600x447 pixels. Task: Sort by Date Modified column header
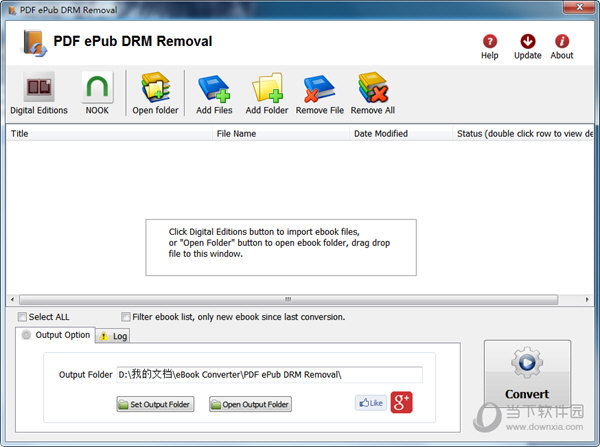pos(401,134)
